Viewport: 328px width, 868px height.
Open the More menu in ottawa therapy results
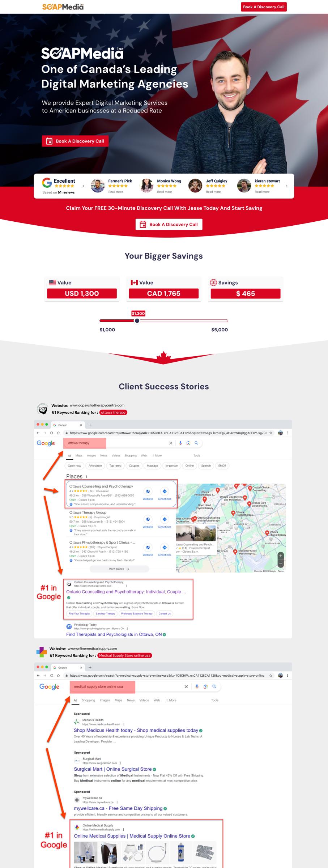[157, 456]
